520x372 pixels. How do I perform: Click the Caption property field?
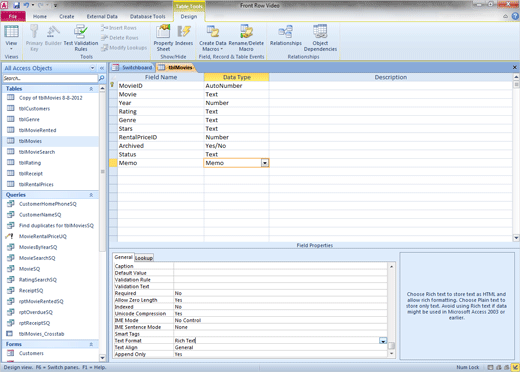[x=280, y=266]
